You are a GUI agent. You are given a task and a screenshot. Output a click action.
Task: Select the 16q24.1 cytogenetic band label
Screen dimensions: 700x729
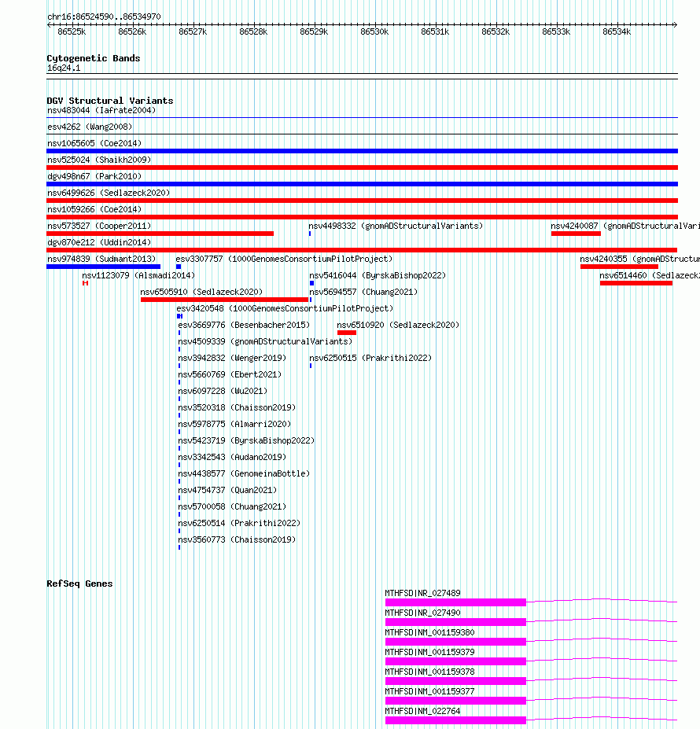(x=64, y=68)
